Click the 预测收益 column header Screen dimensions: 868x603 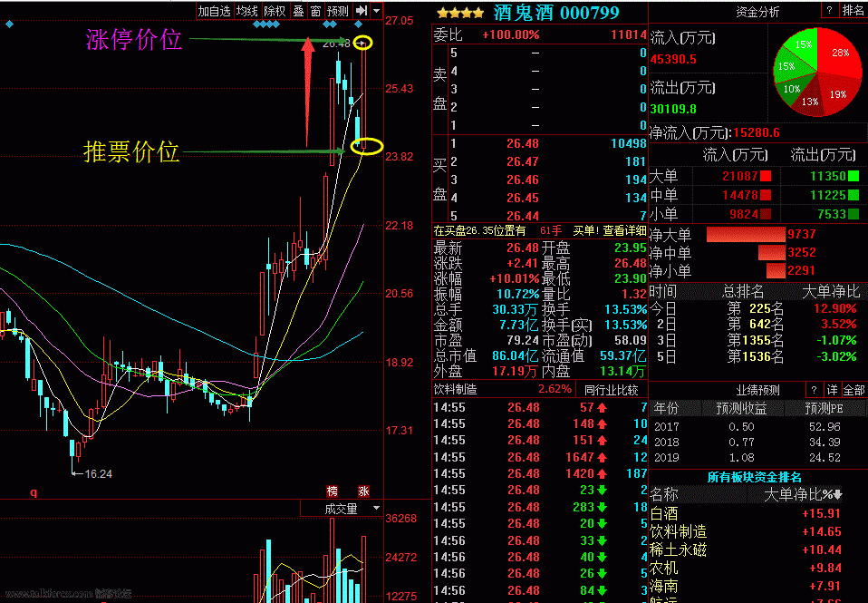(741, 409)
